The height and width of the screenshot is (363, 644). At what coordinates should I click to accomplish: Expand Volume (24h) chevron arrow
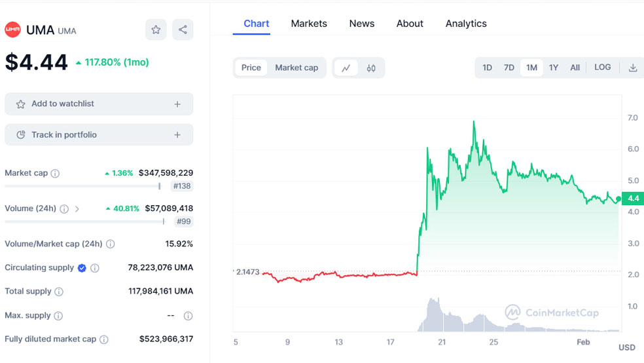(77, 209)
